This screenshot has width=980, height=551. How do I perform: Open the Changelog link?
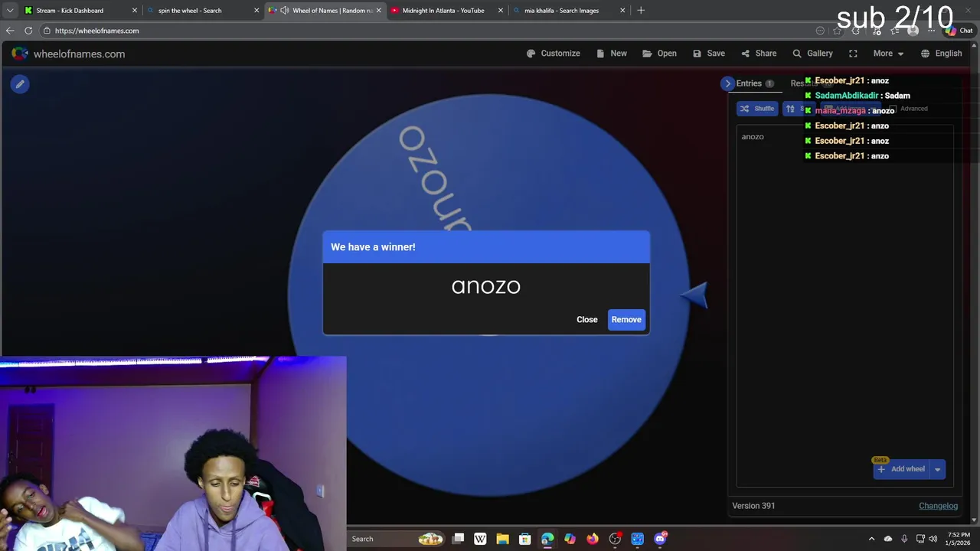(938, 506)
